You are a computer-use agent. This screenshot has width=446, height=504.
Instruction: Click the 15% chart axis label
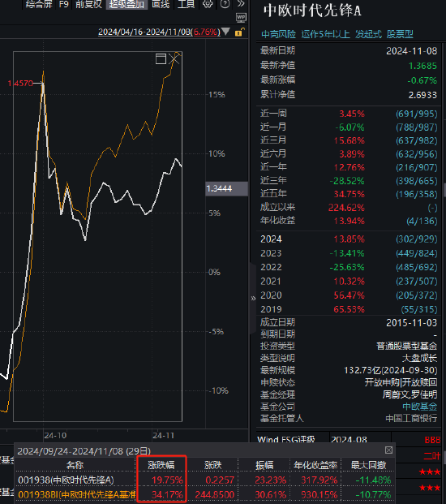[x=217, y=95]
